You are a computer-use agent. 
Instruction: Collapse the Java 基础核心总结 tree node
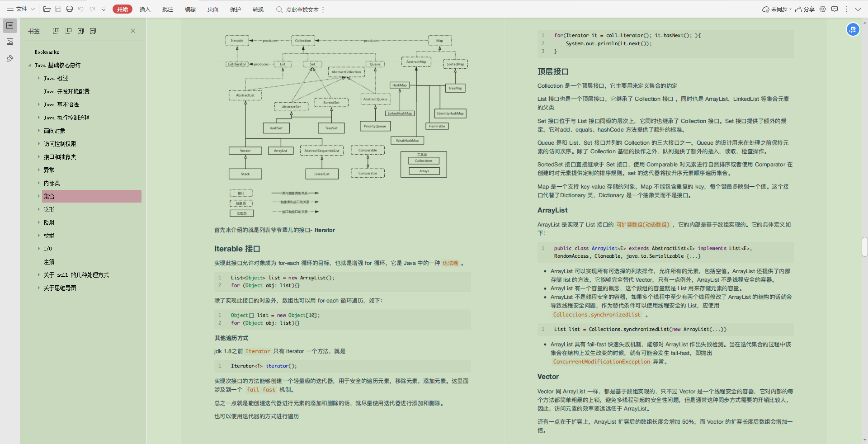click(30, 65)
